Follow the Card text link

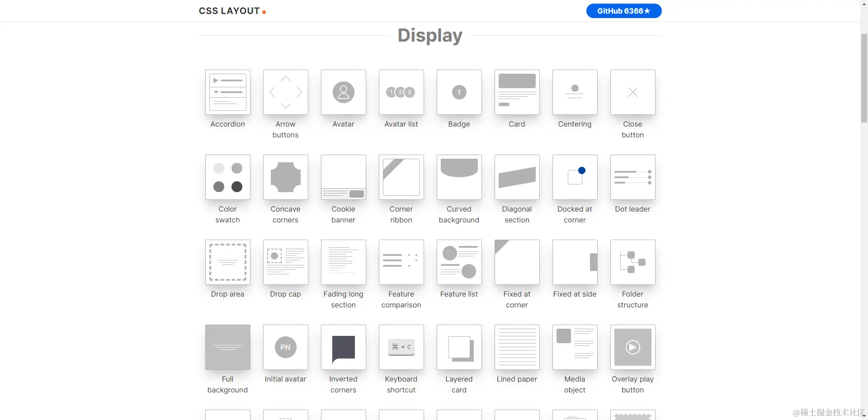click(517, 124)
